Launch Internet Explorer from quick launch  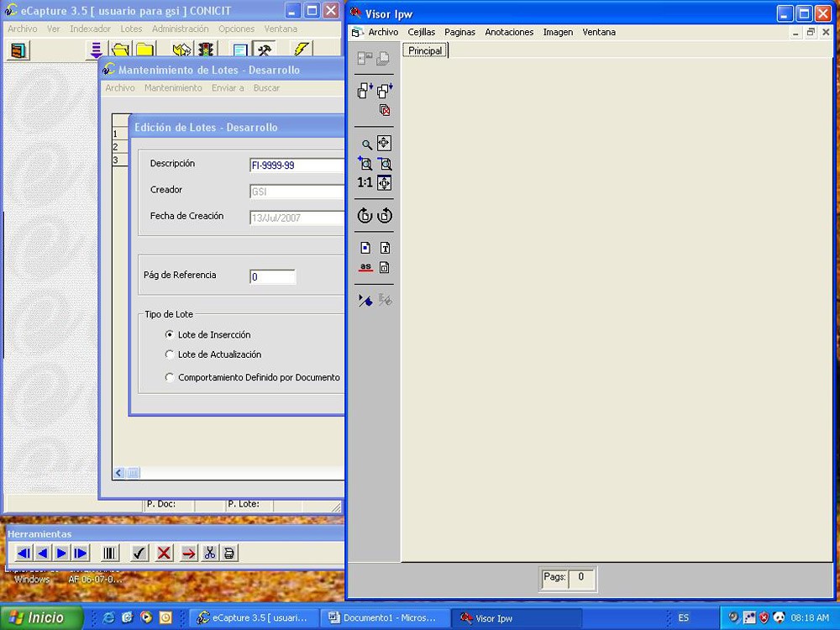tap(108, 617)
